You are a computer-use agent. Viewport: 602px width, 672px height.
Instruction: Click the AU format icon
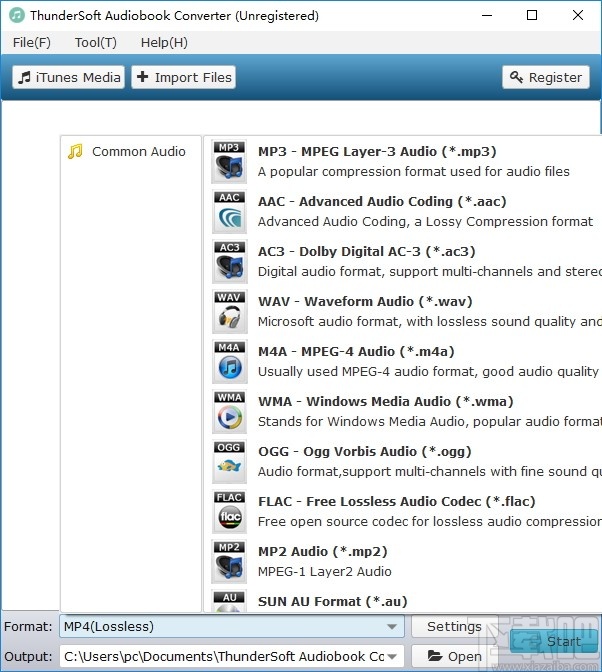pyautogui.click(x=229, y=601)
